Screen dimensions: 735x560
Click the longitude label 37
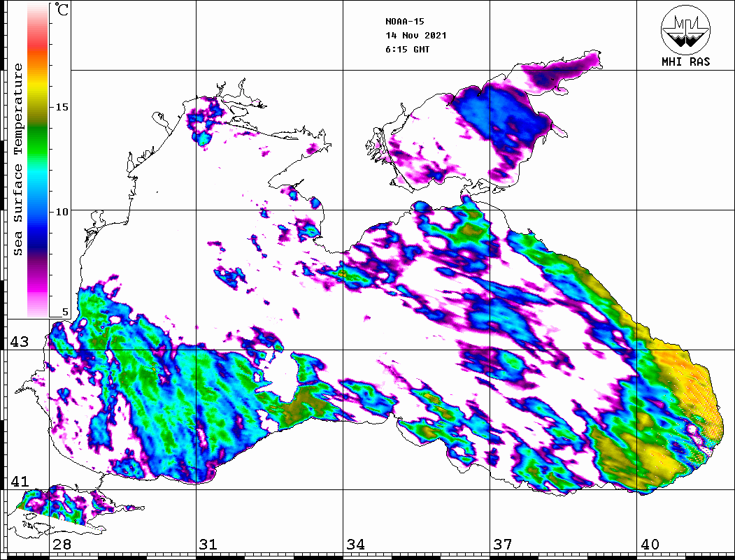point(503,545)
